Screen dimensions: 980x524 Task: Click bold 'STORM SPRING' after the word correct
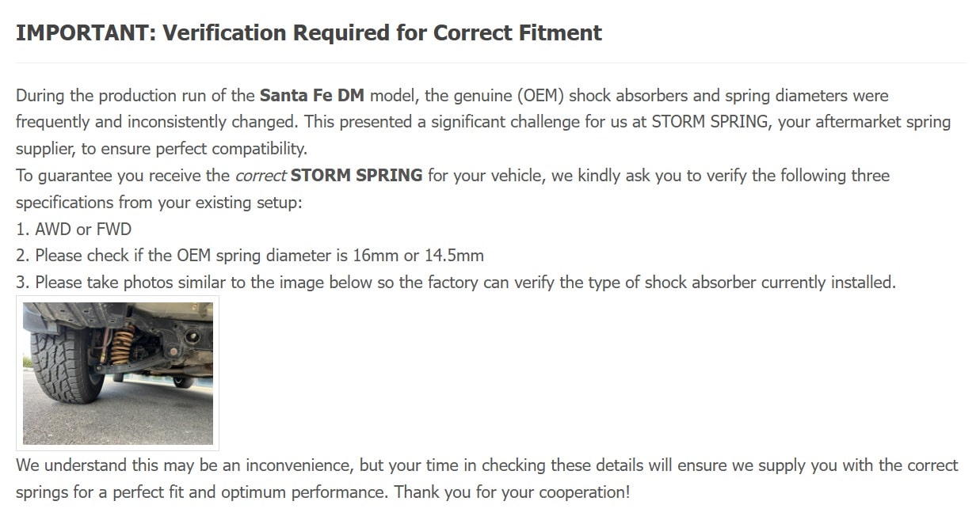pyautogui.click(x=357, y=176)
